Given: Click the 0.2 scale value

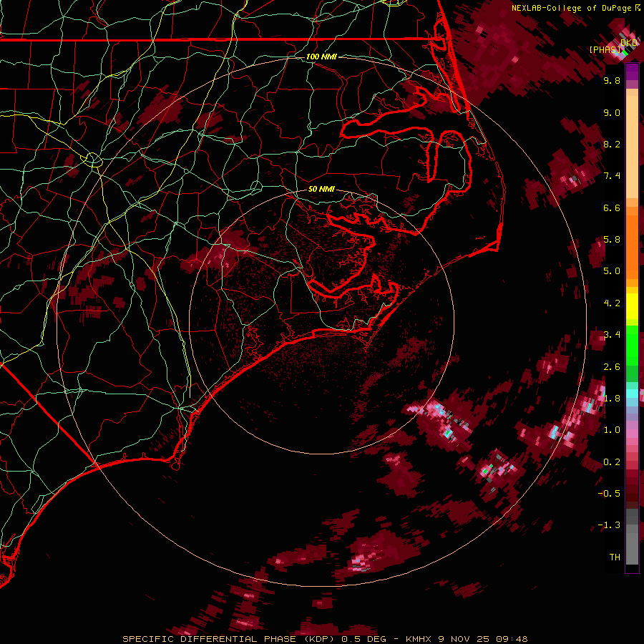Looking at the screenshot, I should click(x=612, y=462).
